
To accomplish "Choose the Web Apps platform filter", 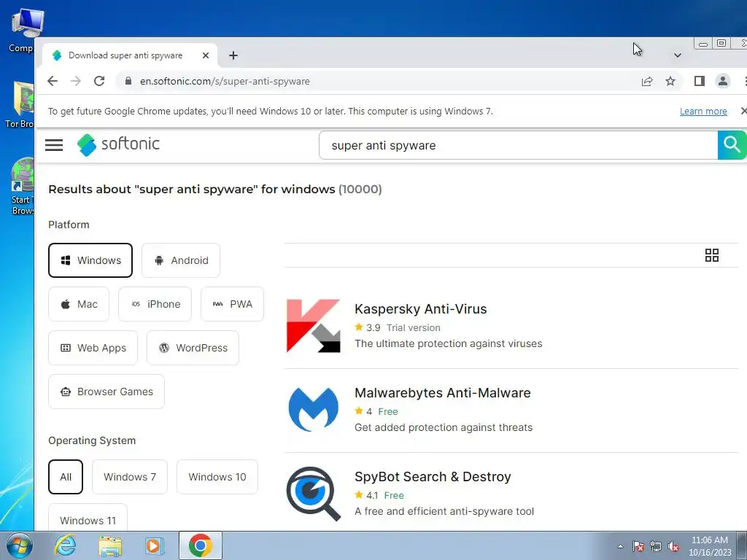I will tap(93, 348).
